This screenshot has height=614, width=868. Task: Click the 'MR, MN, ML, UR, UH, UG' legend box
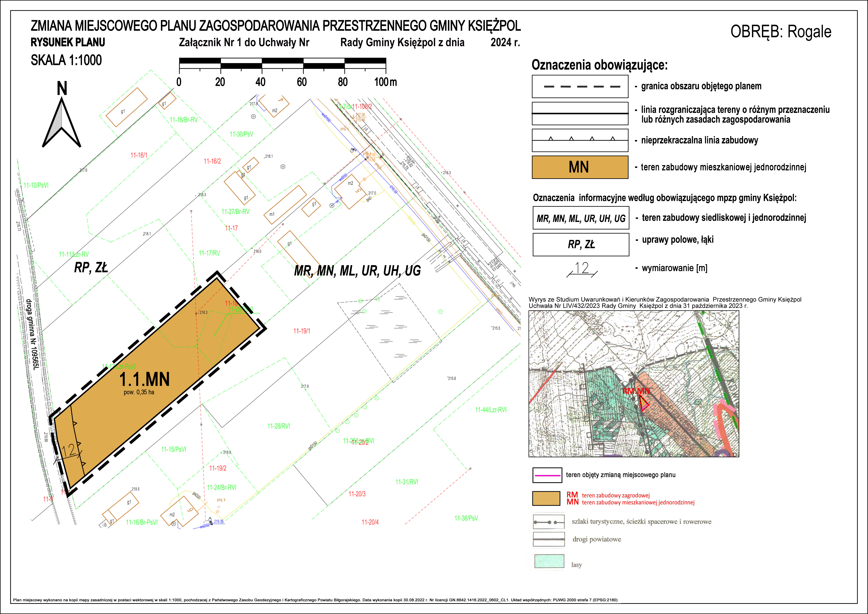[x=581, y=218]
